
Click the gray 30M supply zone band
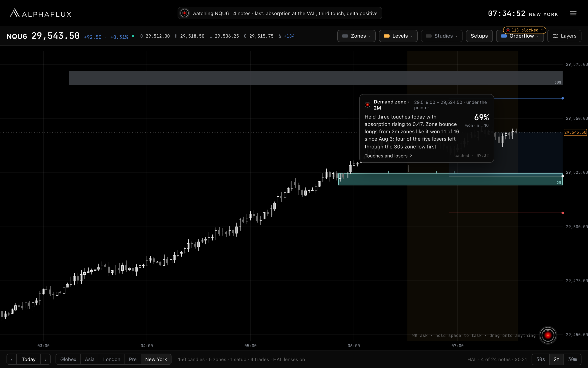(316, 78)
